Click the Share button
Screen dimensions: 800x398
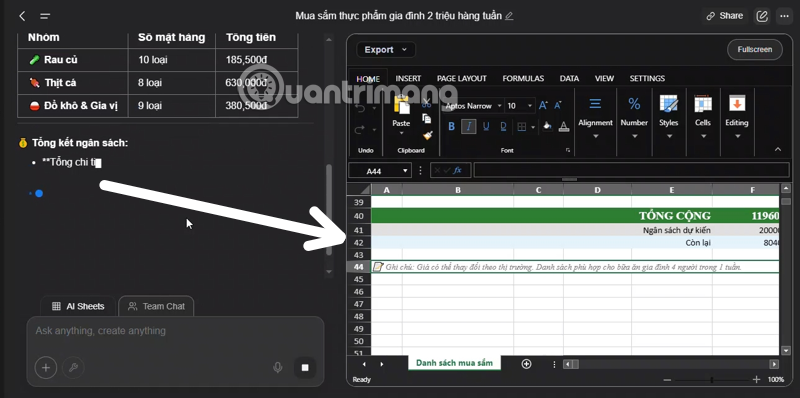(x=724, y=16)
